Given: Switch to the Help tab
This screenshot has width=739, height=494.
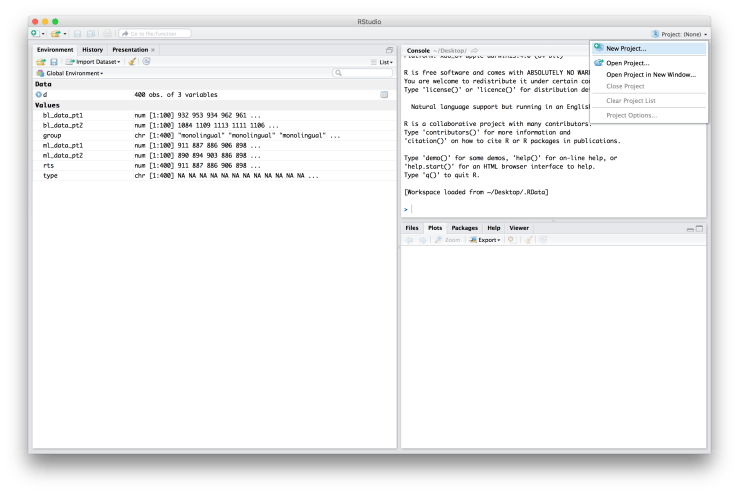Looking at the screenshot, I should click(x=493, y=228).
